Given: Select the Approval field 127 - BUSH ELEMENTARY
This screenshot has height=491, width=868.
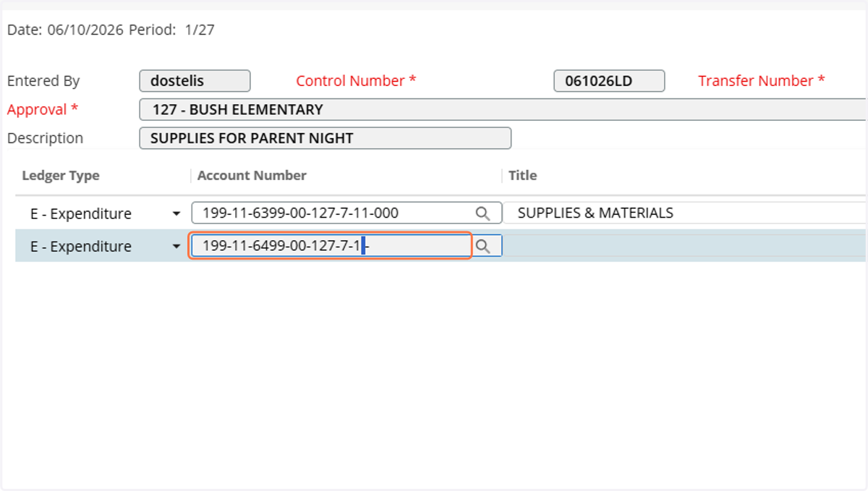Looking at the screenshot, I should [503, 110].
